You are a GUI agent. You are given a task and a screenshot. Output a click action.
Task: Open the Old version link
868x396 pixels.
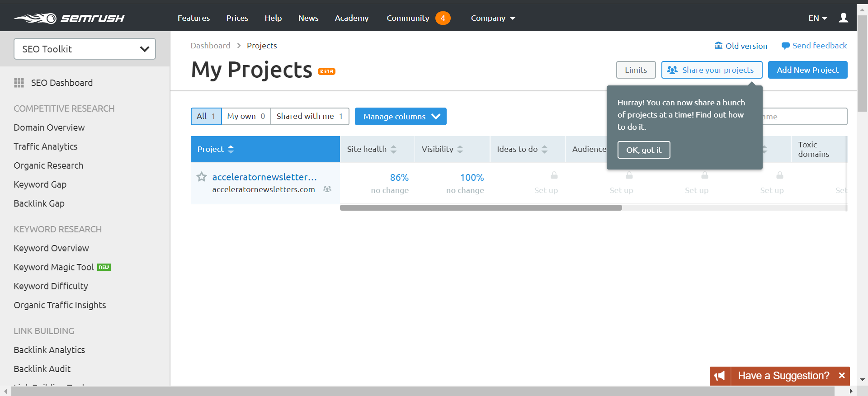point(746,46)
